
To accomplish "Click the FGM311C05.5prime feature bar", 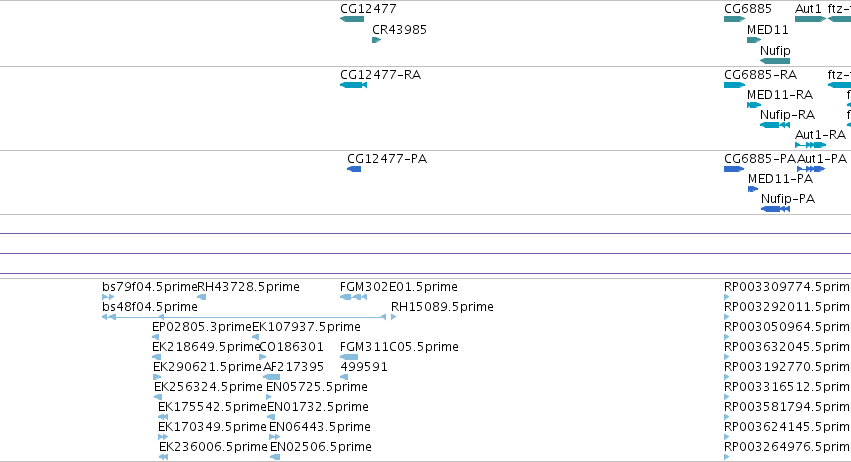I will point(349,357).
